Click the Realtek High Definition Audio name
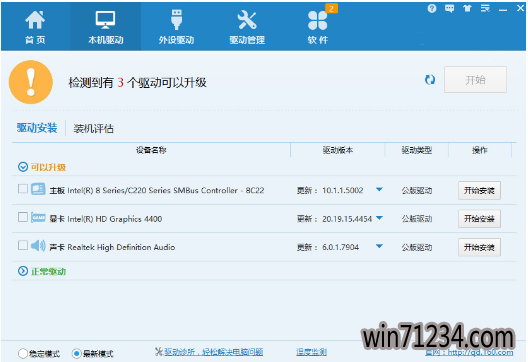This screenshot has height=362, width=528. tap(121, 248)
